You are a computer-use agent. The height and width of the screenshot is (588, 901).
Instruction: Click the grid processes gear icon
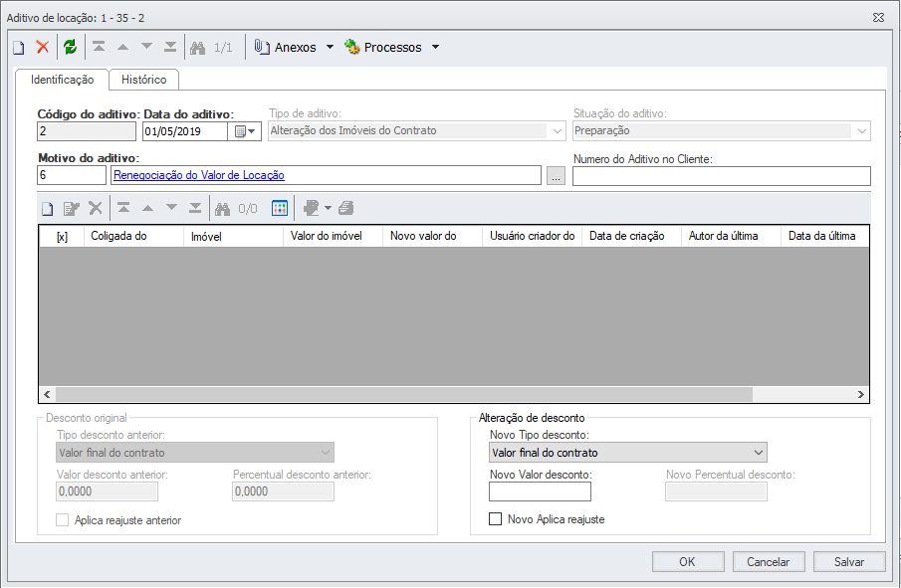(x=311, y=208)
